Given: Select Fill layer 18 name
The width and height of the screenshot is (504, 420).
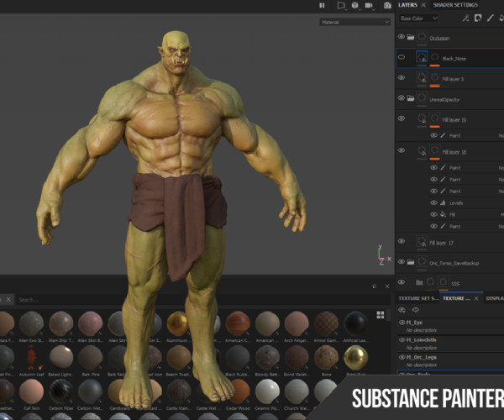Looking at the screenshot, I should click(x=454, y=152).
